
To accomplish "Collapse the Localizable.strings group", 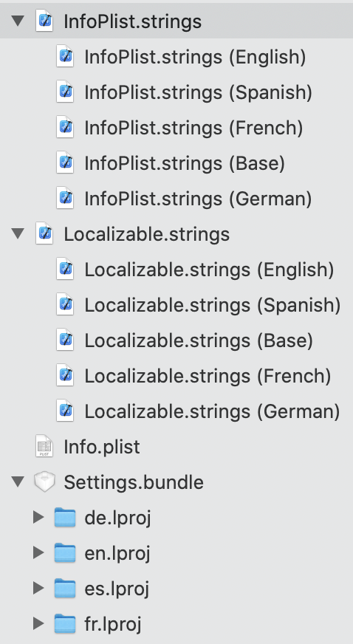I will point(18,234).
